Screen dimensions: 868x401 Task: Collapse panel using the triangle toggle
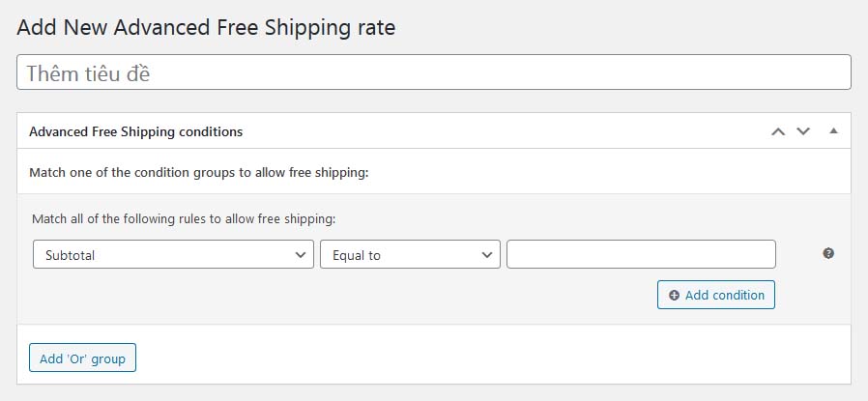833,131
